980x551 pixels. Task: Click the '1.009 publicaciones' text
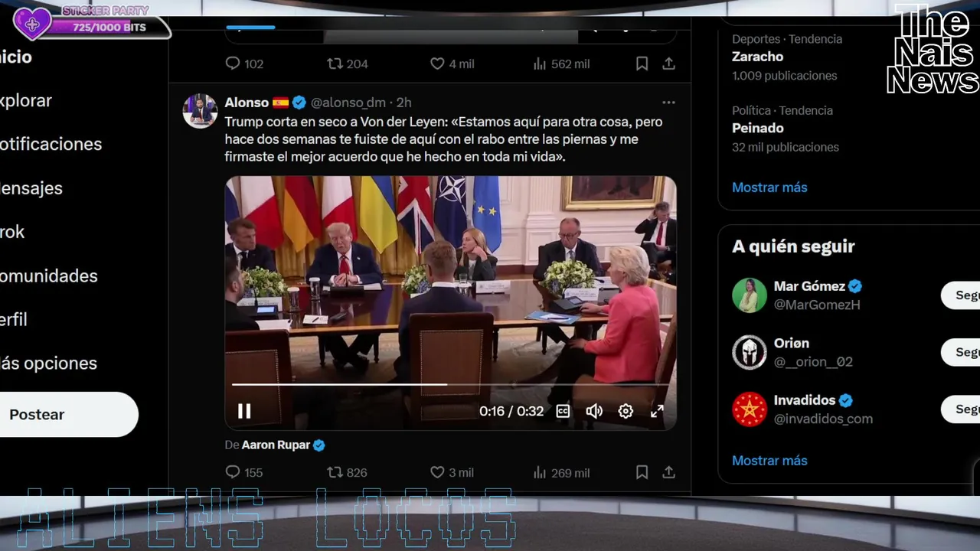[784, 76]
